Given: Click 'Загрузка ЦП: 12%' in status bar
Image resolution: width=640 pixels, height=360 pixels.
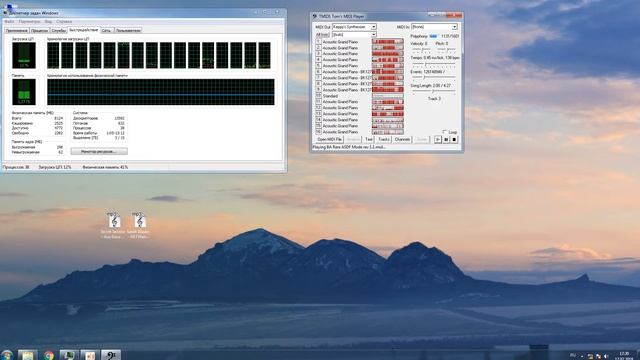Looking at the screenshot, I should [x=54, y=167].
